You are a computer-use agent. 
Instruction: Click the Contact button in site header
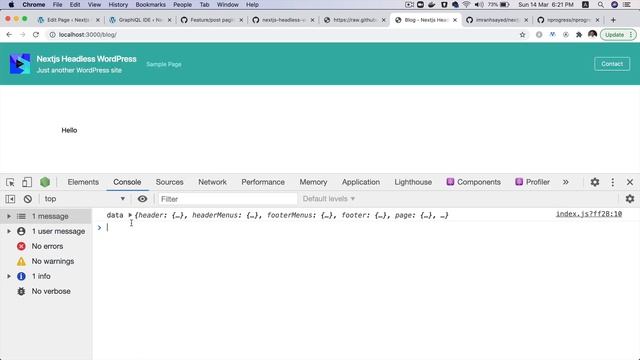click(x=612, y=64)
